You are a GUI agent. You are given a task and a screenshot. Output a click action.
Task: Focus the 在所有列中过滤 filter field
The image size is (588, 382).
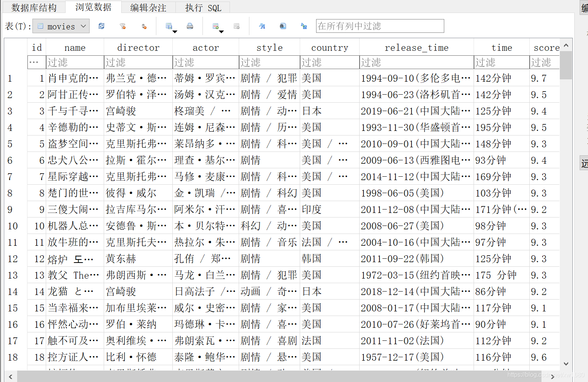point(380,26)
